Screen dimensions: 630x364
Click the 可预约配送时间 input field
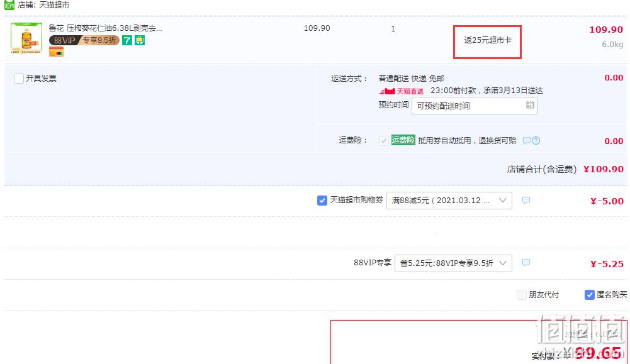coord(474,106)
